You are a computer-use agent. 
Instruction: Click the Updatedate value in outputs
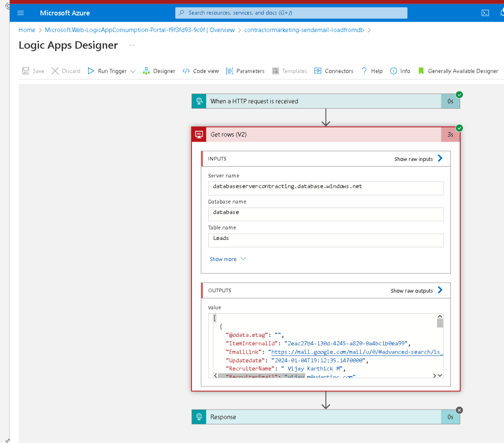[x=318, y=360]
